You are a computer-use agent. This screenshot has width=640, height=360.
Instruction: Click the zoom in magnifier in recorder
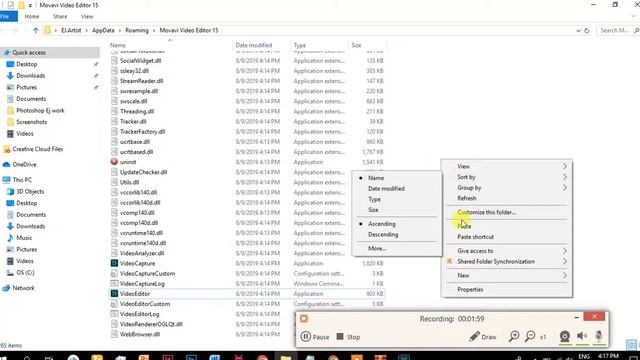tap(514, 336)
